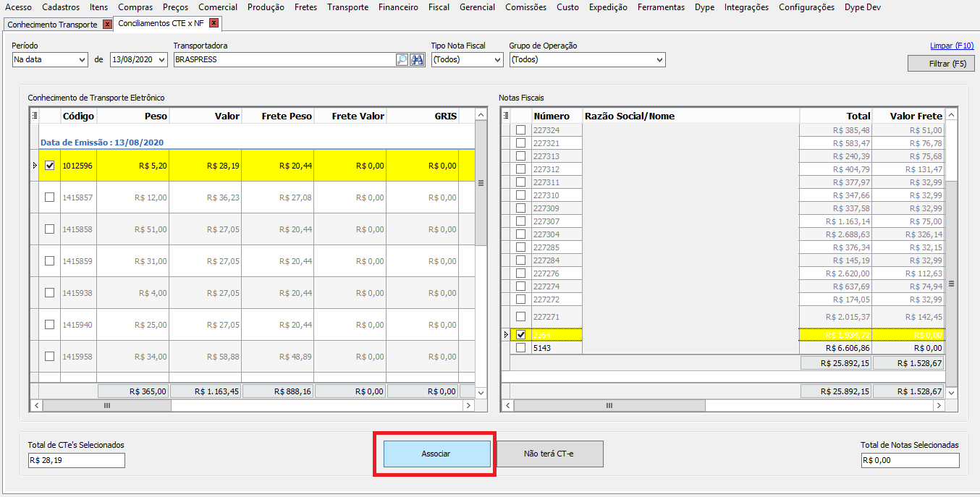The width and height of the screenshot is (980, 497).
Task: Open the Grupo de Operação dropdown
Action: (659, 60)
